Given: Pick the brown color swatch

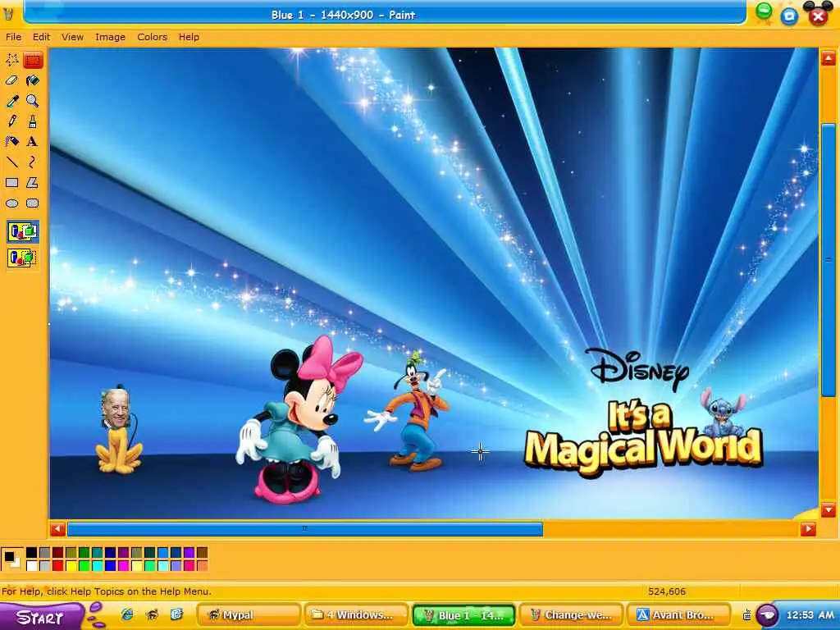Looking at the screenshot, I should (202, 552).
